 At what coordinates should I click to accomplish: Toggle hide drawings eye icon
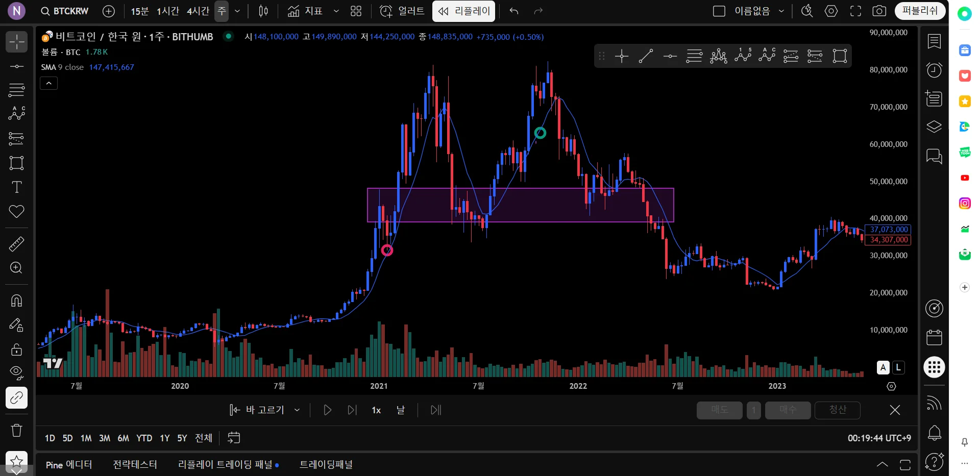coord(16,373)
